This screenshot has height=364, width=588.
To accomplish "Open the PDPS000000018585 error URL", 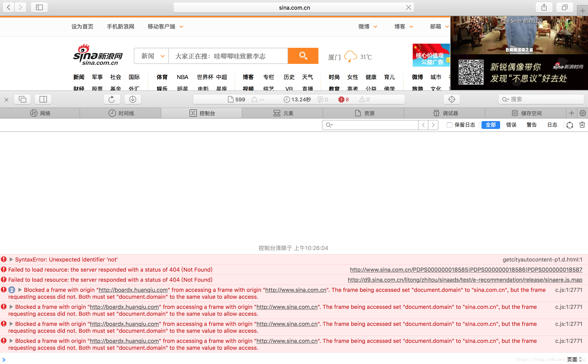I will pos(466,270).
